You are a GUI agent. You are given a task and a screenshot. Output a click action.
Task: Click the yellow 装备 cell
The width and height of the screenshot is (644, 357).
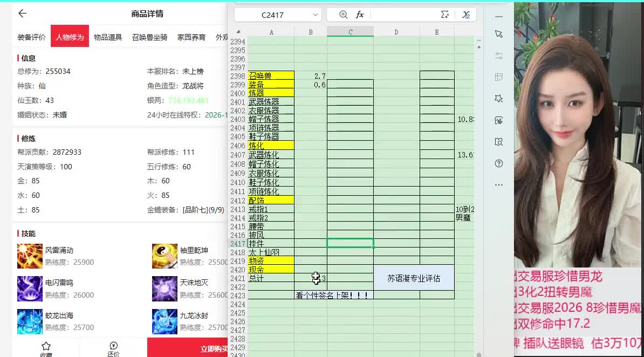click(271, 84)
